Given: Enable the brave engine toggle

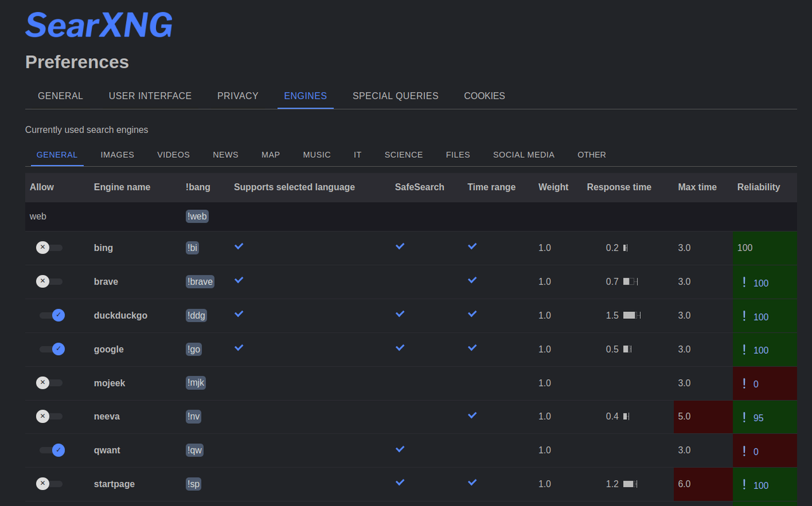Looking at the screenshot, I should pos(49,281).
